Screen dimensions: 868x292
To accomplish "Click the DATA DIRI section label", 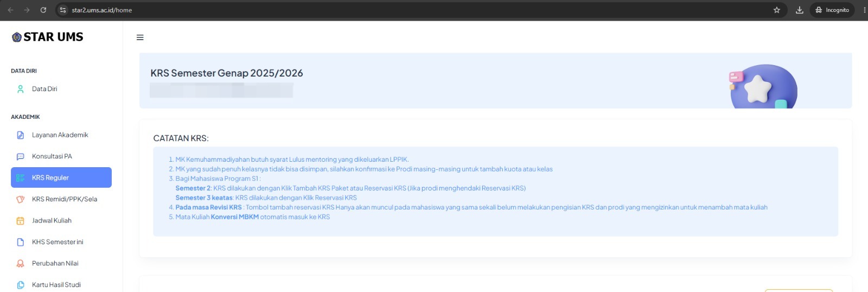I will click(24, 71).
